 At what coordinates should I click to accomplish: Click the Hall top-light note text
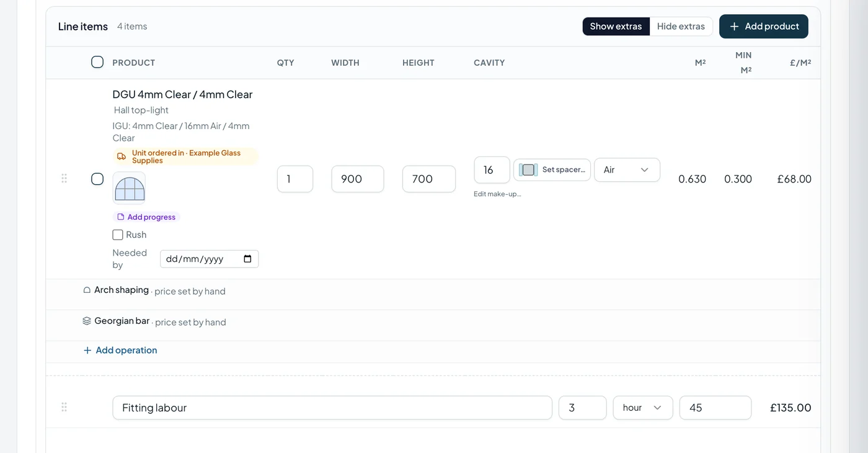pyautogui.click(x=141, y=110)
